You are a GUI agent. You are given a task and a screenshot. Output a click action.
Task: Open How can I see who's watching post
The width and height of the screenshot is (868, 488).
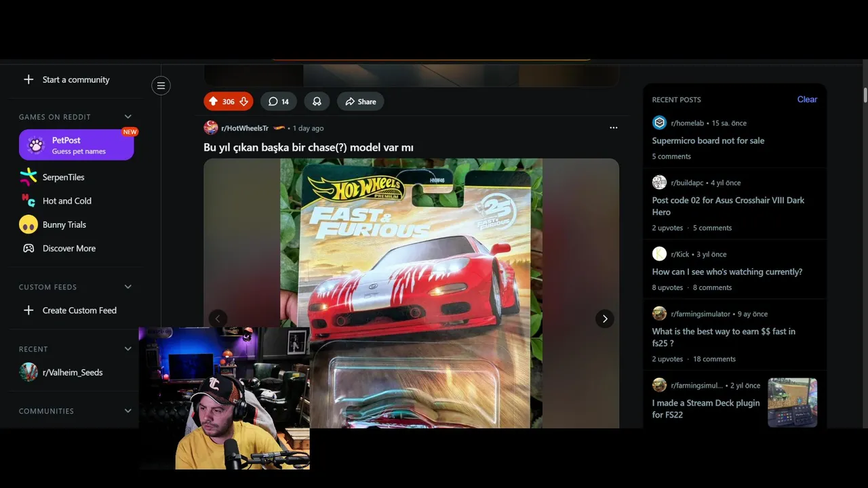point(727,272)
